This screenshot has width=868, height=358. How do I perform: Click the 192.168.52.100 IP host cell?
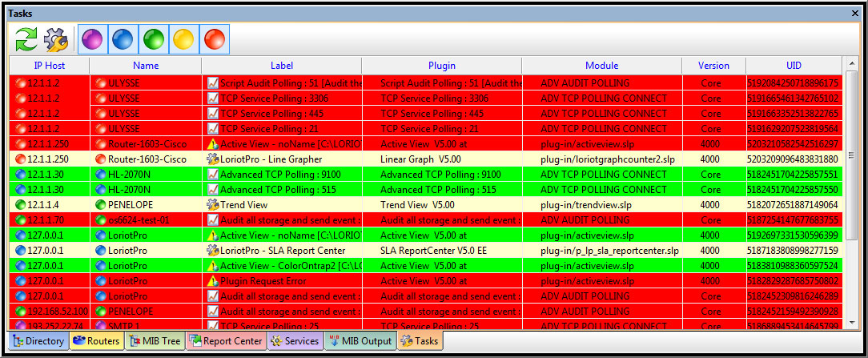(50, 311)
